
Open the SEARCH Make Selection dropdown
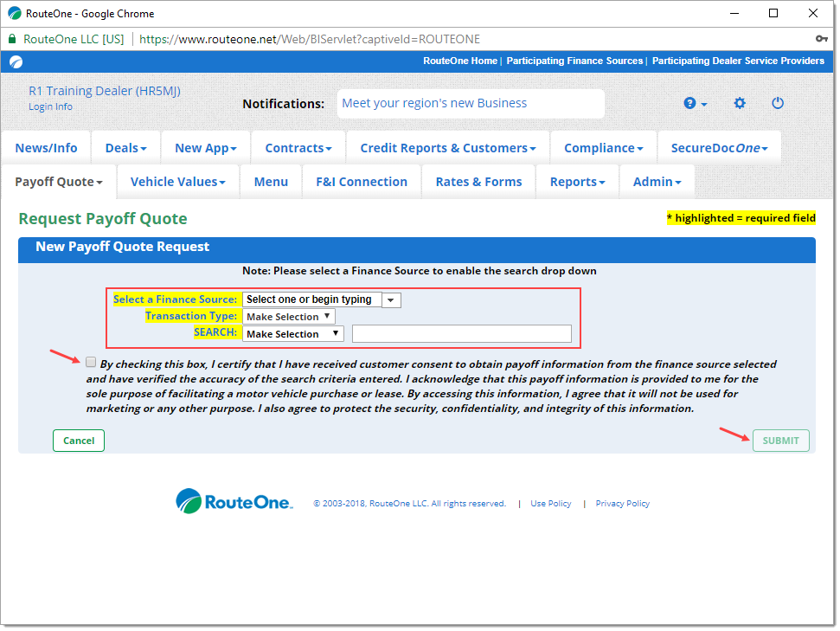pos(293,333)
